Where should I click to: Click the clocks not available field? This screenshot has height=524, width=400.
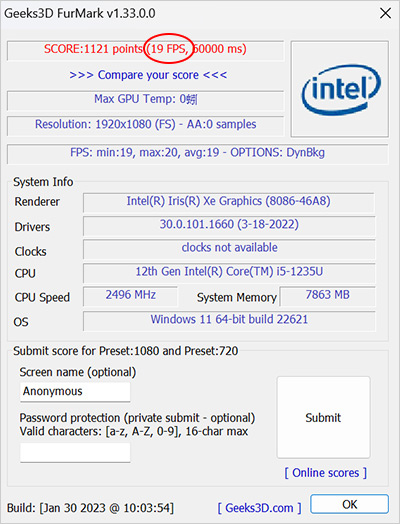point(229,249)
